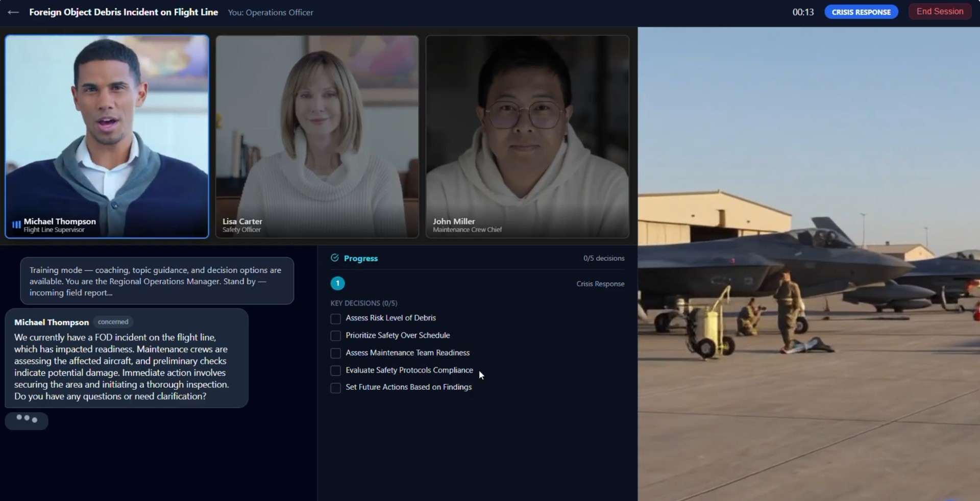
Task: Select Lisa Carter's video tile
Action: pos(317,136)
